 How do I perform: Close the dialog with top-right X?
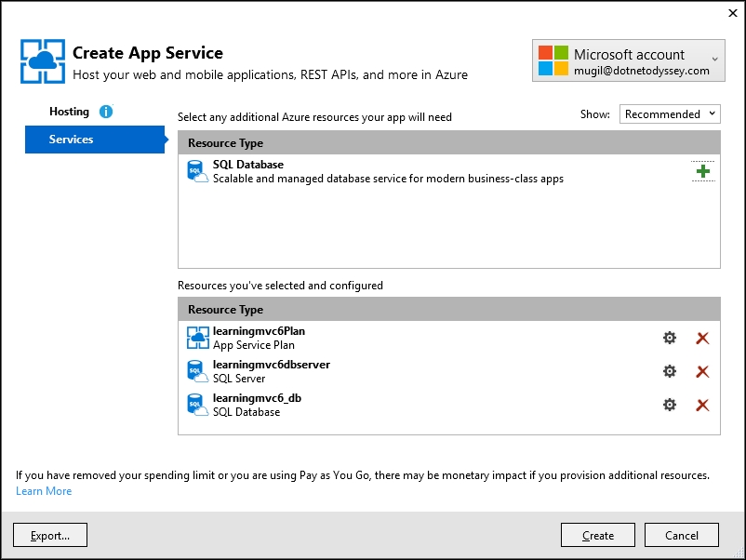[x=733, y=13]
